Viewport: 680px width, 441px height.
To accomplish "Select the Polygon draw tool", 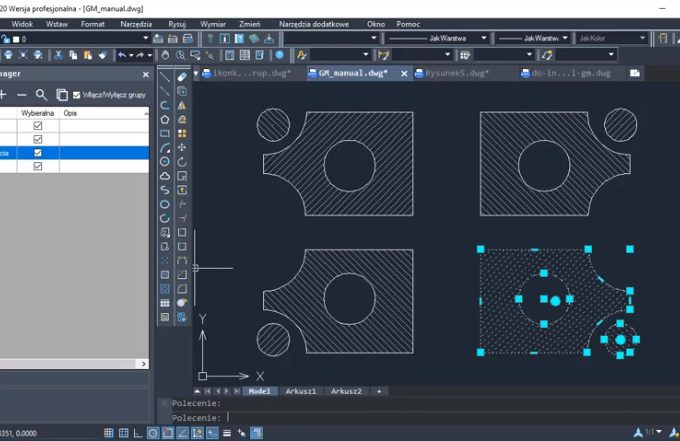I will [165, 119].
